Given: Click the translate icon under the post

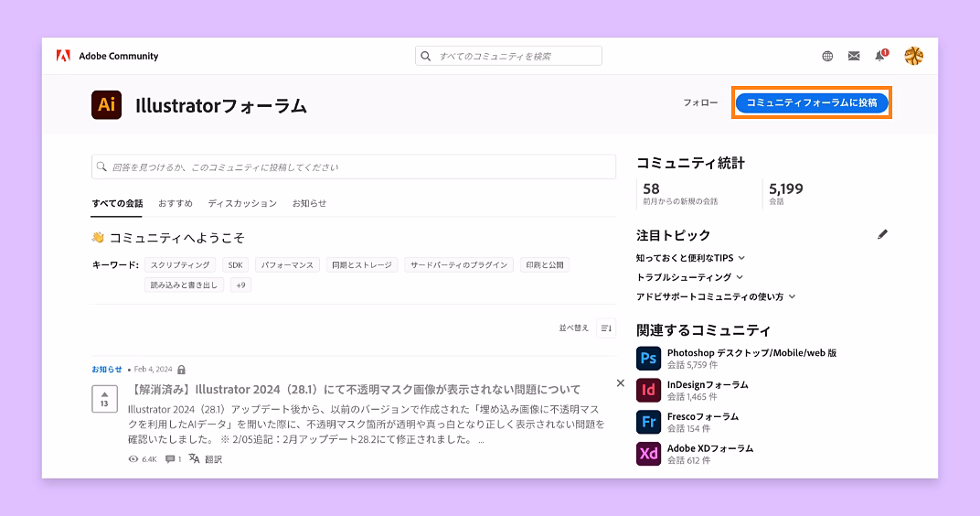Looking at the screenshot, I should (x=194, y=459).
